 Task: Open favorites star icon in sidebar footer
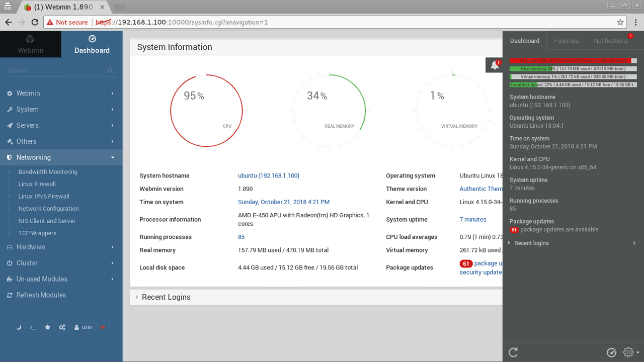pyautogui.click(x=47, y=327)
